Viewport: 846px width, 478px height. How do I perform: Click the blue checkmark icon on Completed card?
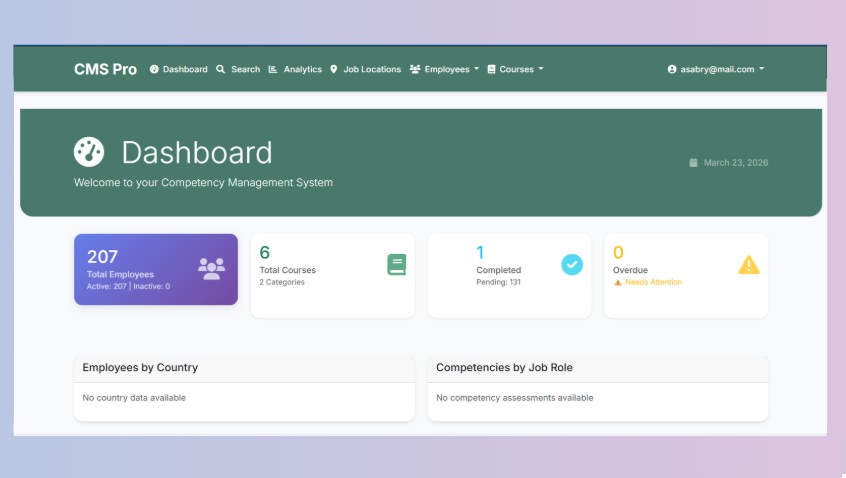point(572,264)
